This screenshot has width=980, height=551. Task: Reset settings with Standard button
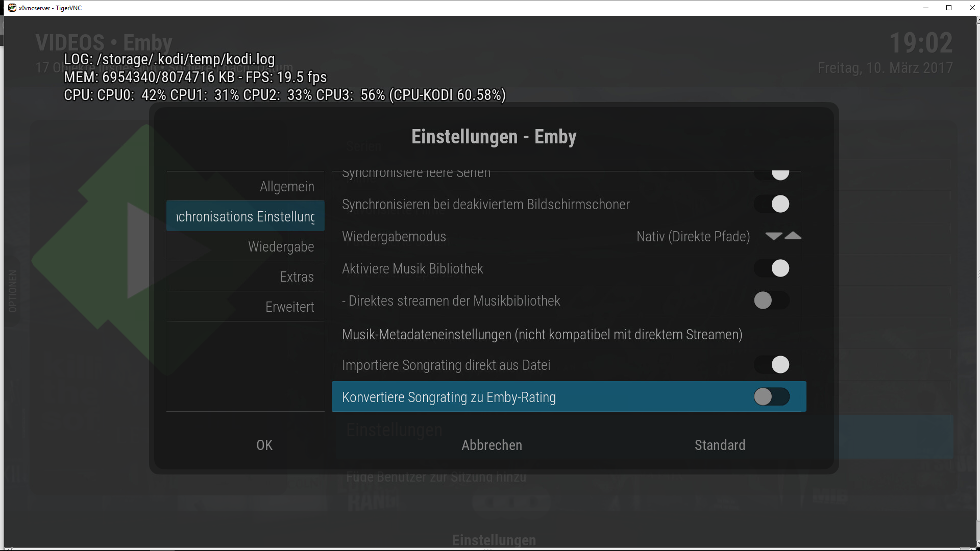click(x=720, y=445)
